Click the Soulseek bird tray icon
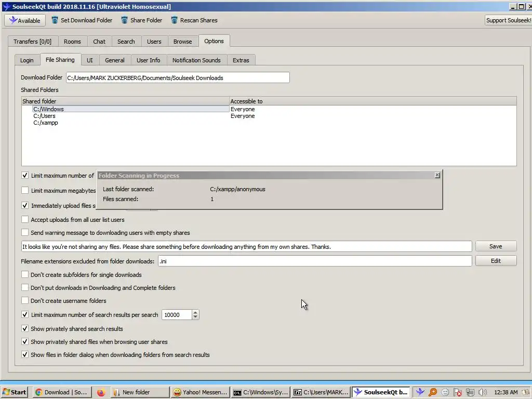 420,392
